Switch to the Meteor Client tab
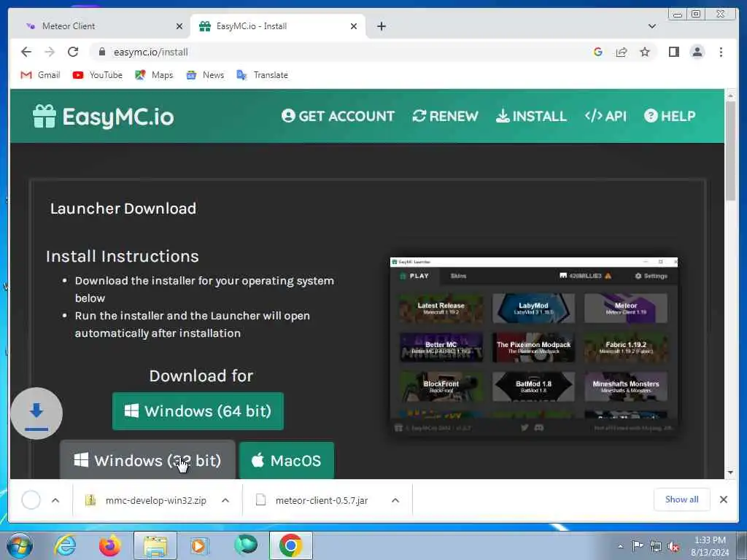747x560 pixels. (x=100, y=26)
